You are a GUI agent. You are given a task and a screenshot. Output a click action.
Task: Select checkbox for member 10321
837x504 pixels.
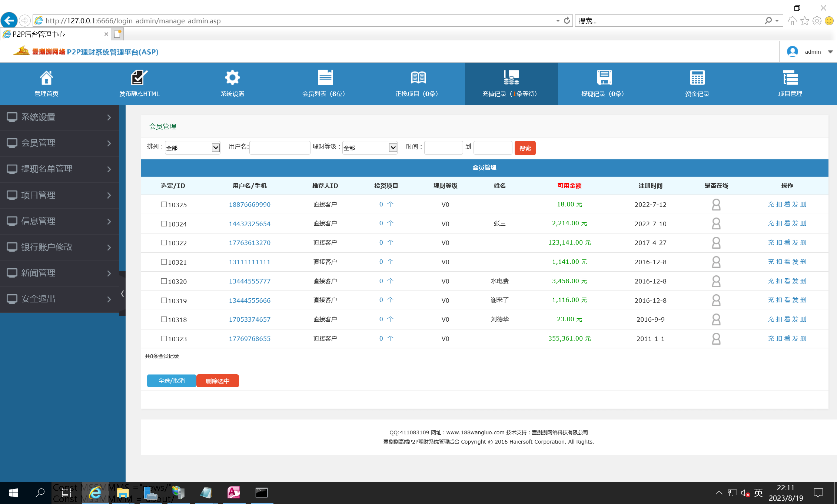(x=164, y=262)
